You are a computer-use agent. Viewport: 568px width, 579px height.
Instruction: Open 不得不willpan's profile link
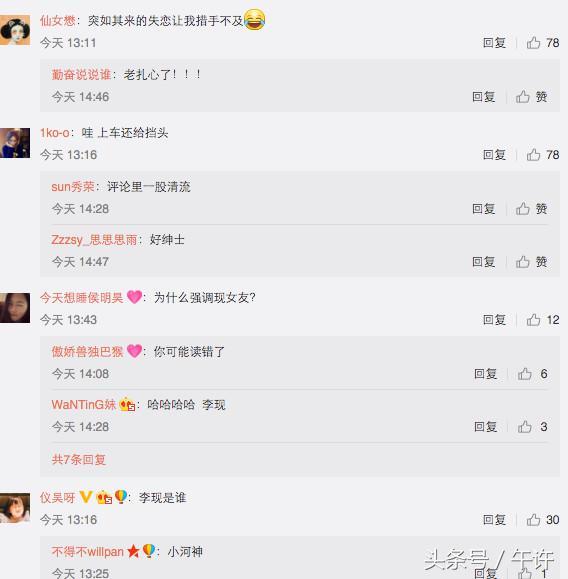88,552
